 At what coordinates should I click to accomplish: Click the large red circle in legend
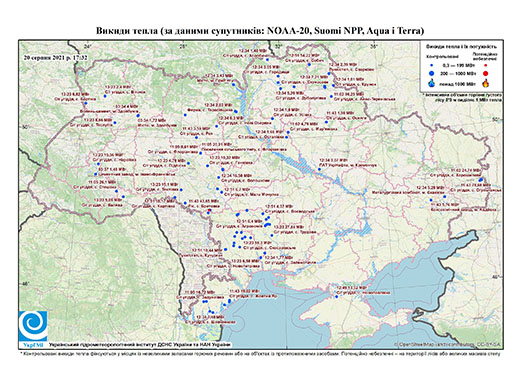point(485,73)
